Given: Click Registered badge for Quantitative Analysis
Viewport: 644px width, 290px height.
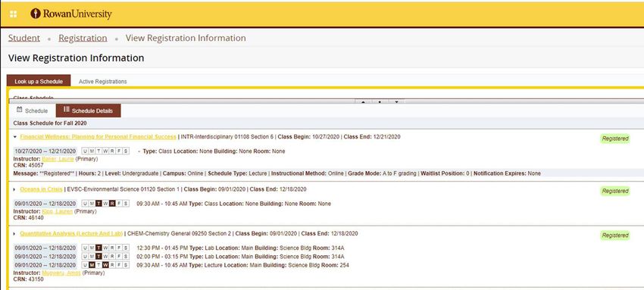Looking at the screenshot, I should pos(615,235).
